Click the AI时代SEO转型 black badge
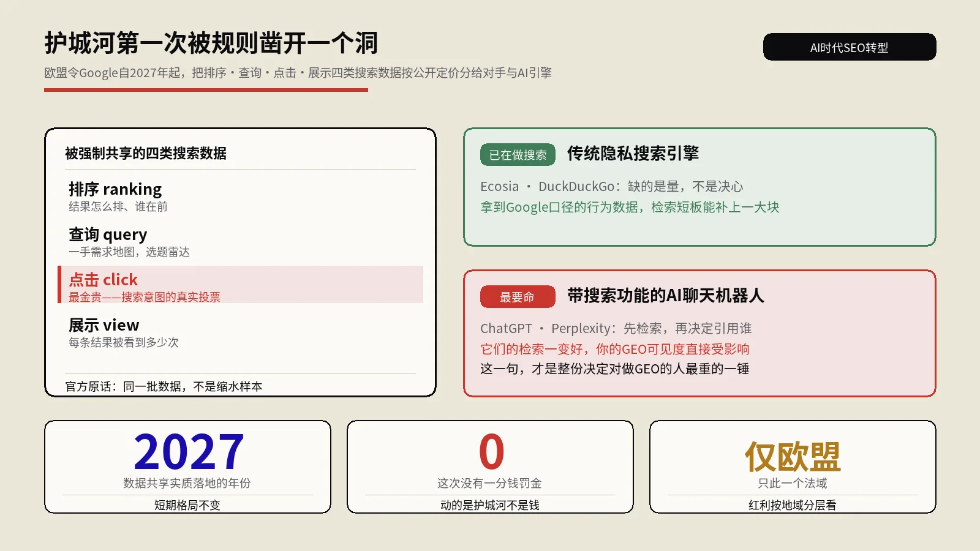The image size is (980, 551). tap(850, 47)
